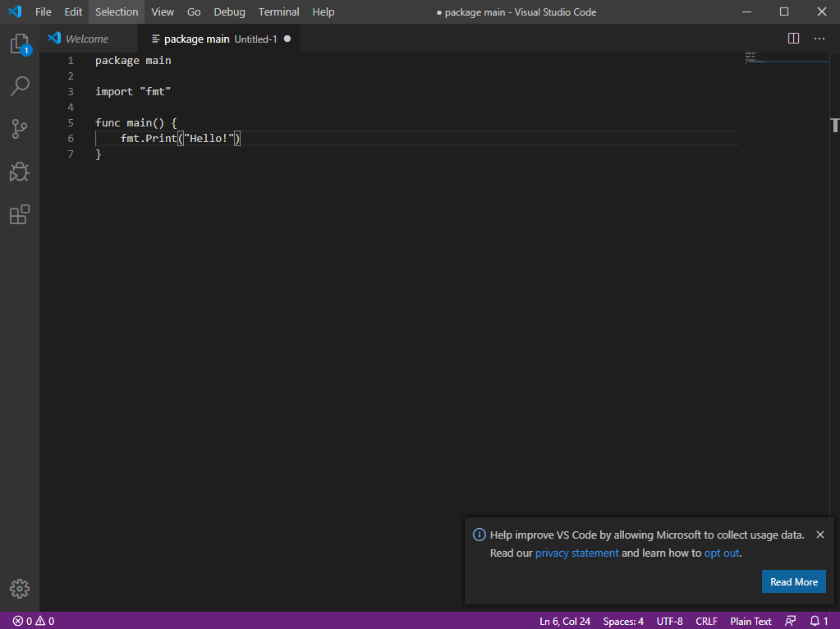The width and height of the screenshot is (840, 629).
Task: Click the Read More button
Action: (793, 581)
